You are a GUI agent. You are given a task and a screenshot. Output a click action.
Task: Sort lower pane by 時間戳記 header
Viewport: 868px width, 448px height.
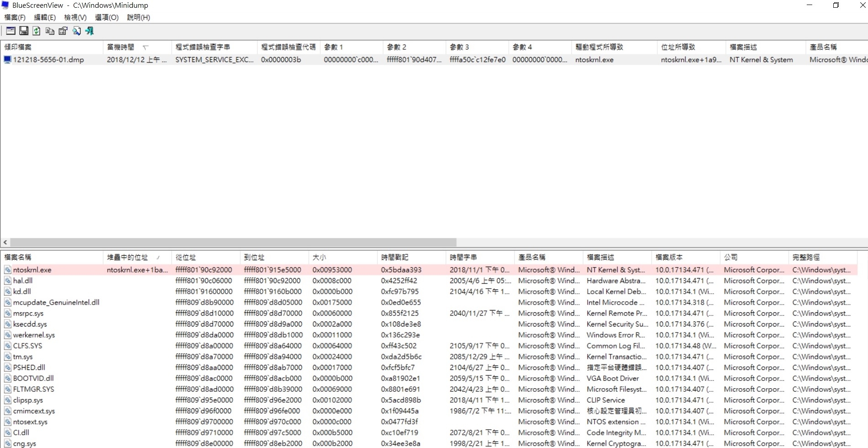click(x=411, y=257)
